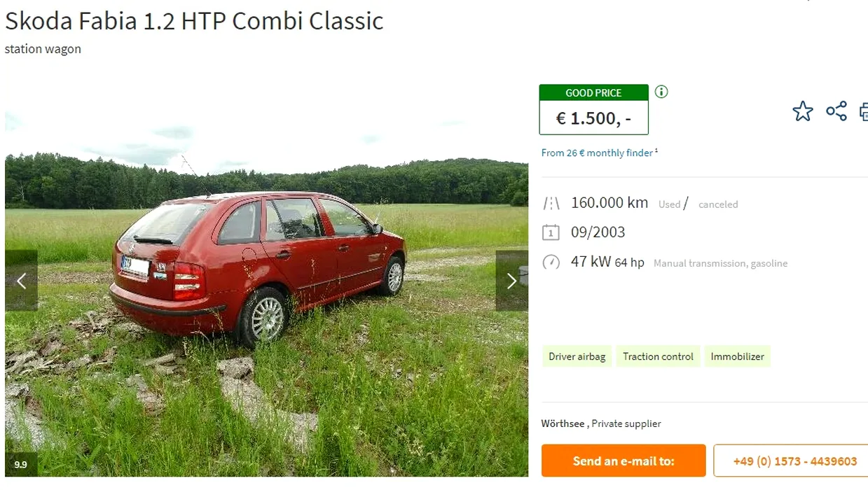Click the first registration calendar icon
Viewport: 868px width, 490px height.
pos(551,232)
